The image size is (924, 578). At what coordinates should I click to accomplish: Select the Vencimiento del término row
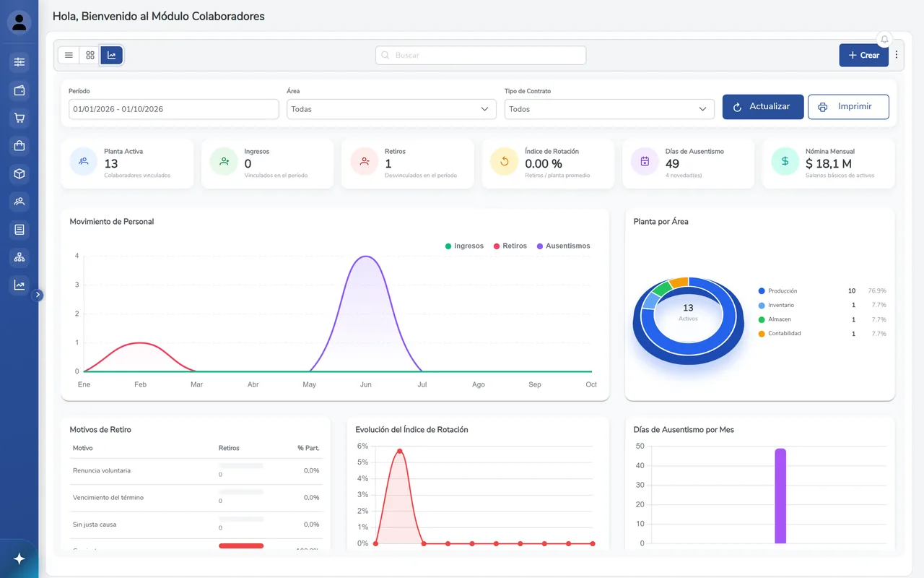click(196, 498)
